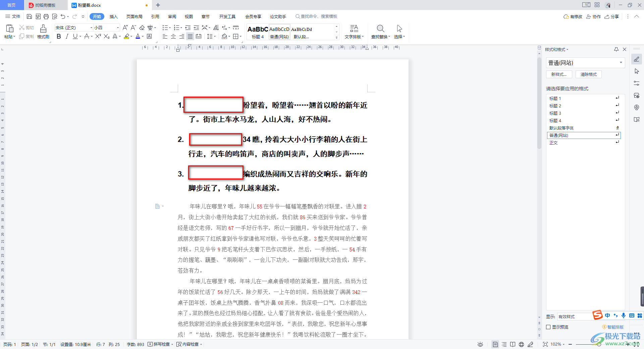Switch to web layout view in status bar
This screenshot has height=349, width=644.
pyautogui.click(x=521, y=344)
